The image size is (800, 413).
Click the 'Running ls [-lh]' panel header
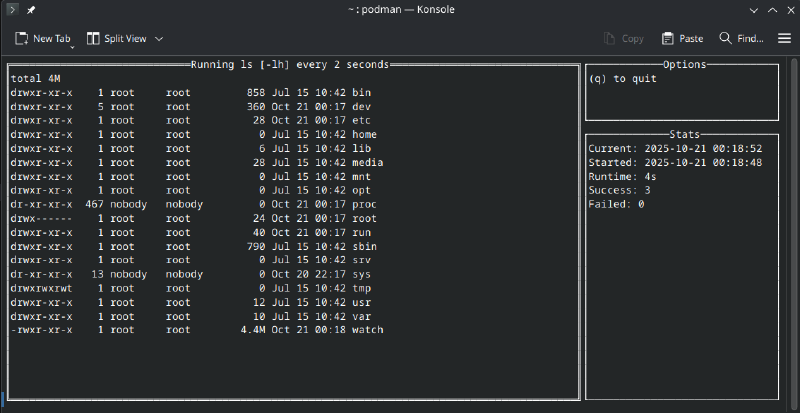[289, 64]
